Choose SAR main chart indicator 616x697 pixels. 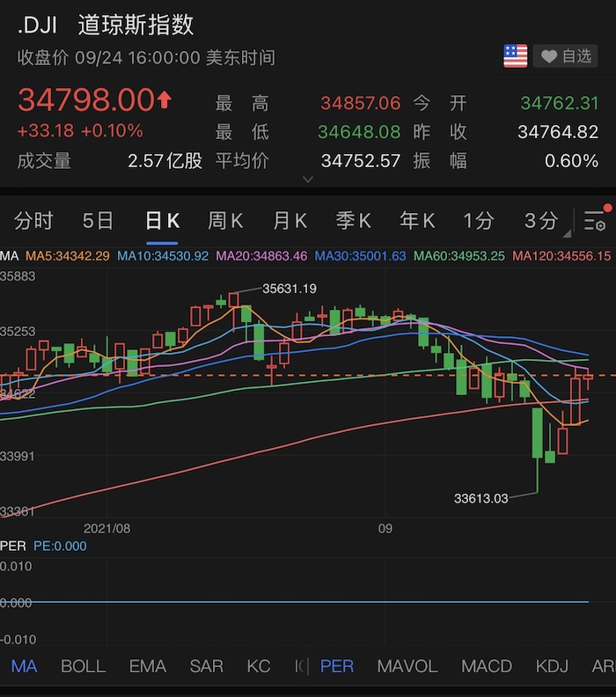[207, 666]
